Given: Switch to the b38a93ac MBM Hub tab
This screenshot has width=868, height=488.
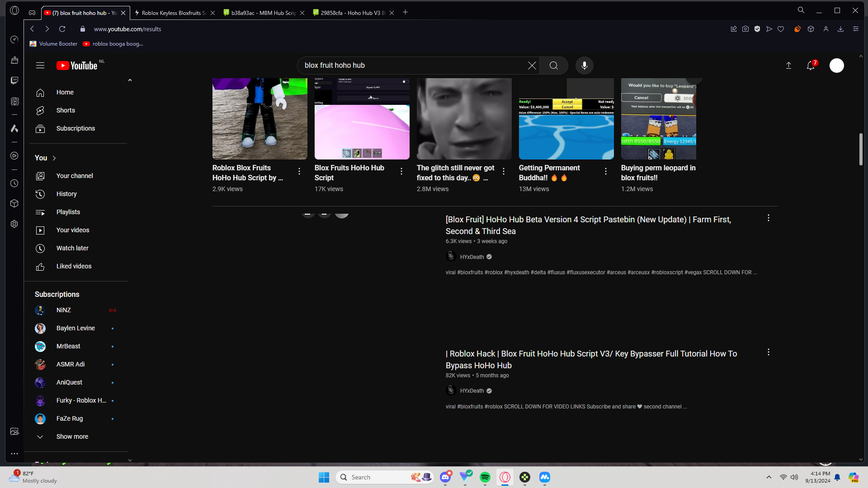Looking at the screenshot, I should (x=264, y=13).
